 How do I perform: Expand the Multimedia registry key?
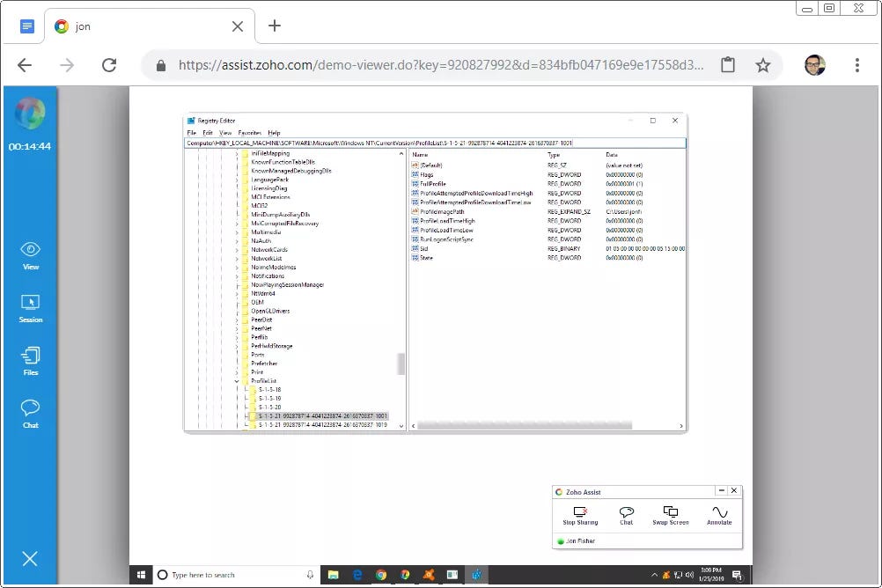click(x=237, y=232)
